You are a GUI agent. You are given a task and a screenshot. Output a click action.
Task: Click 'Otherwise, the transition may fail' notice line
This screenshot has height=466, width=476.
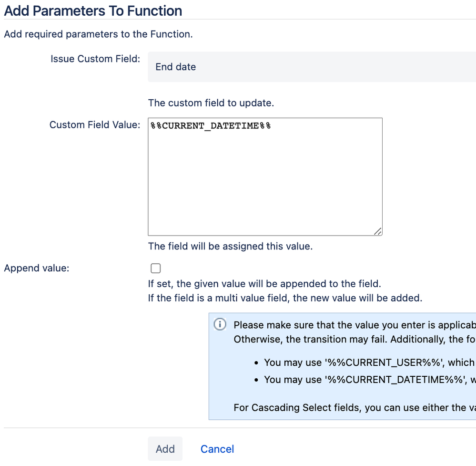tap(354, 339)
